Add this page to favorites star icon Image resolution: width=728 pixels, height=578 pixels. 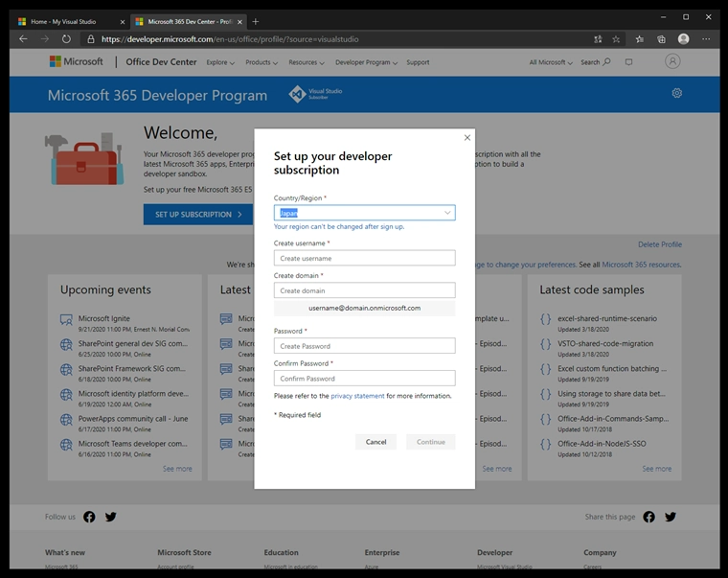[616, 39]
